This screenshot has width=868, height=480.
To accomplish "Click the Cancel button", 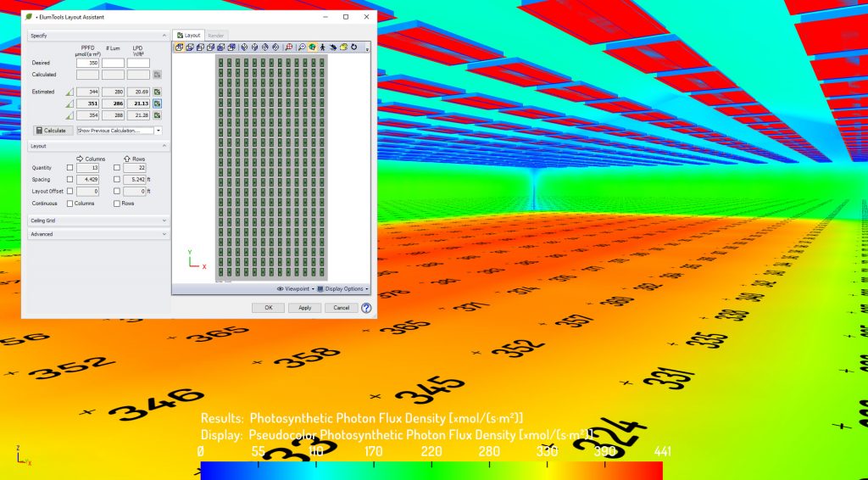I will (x=341, y=308).
